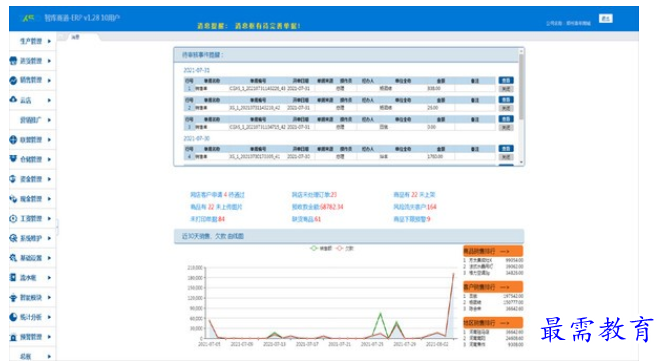
Task: Open 风险流失客户 164 link
Action: [x=415, y=207]
